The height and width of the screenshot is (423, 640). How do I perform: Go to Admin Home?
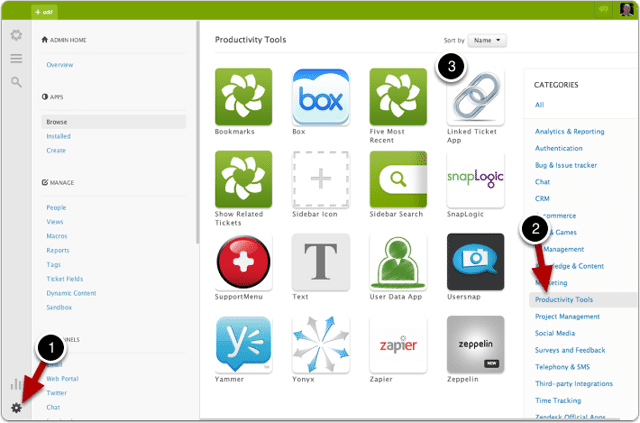tap(64, 40)
